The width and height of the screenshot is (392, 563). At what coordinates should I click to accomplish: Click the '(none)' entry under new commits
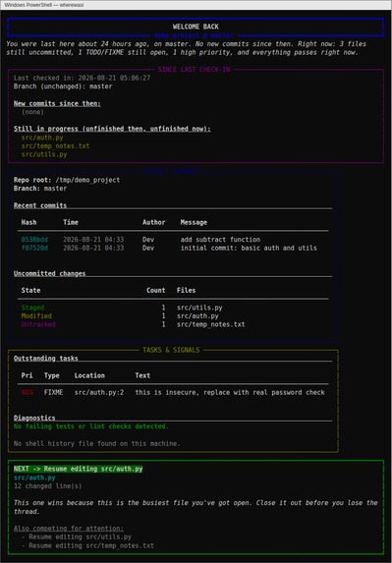click(32, 112)
